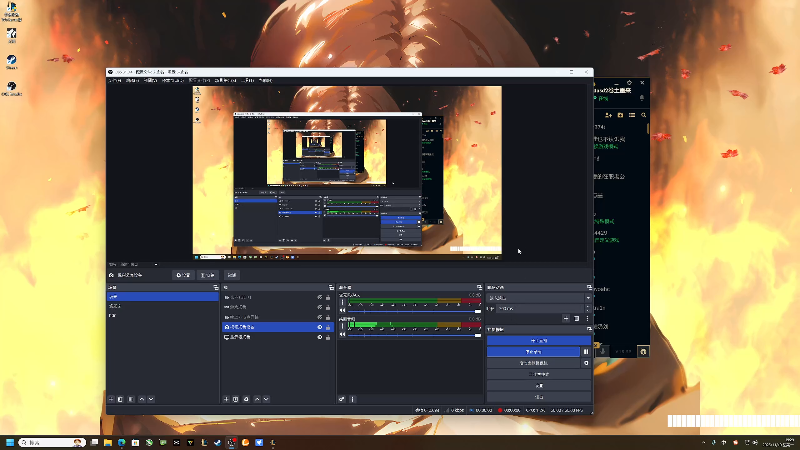The image size is (800, 450).
Task: Show the third source via its eye icon
Action: [x=320, y=317]
